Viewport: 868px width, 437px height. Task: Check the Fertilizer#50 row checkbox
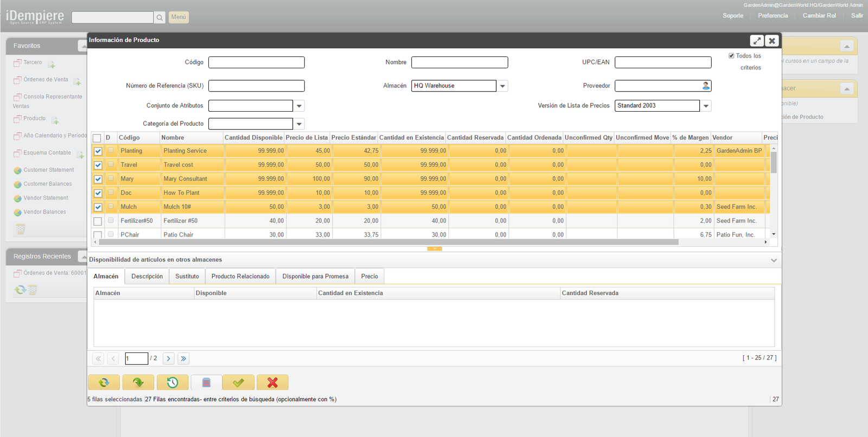click(98, 221)
